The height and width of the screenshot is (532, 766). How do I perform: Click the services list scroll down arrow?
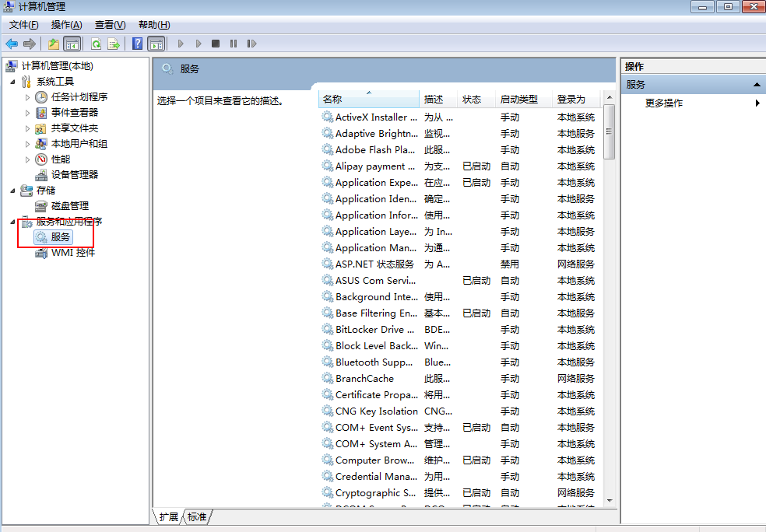[x=610, y=500]
